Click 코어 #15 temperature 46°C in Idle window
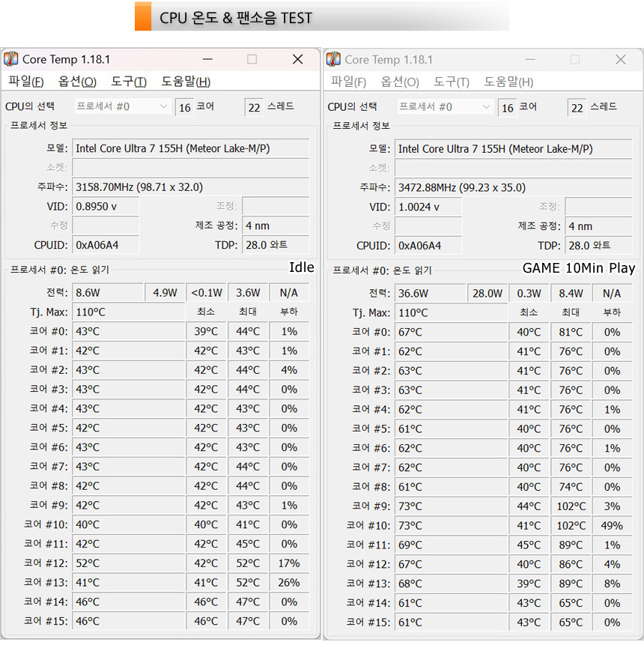 pos(128,621)
